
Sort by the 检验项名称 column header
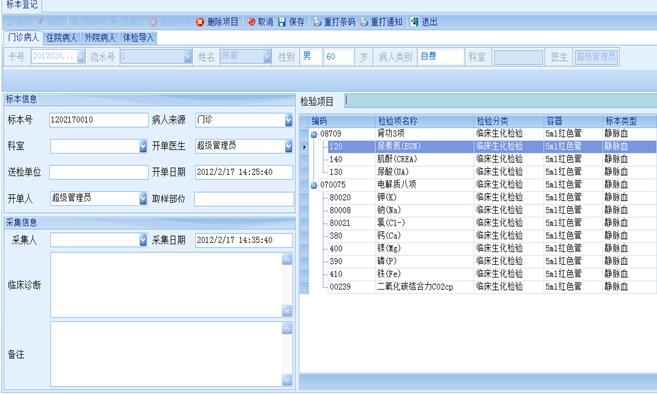pyautogui.click(x=425, y=121)
